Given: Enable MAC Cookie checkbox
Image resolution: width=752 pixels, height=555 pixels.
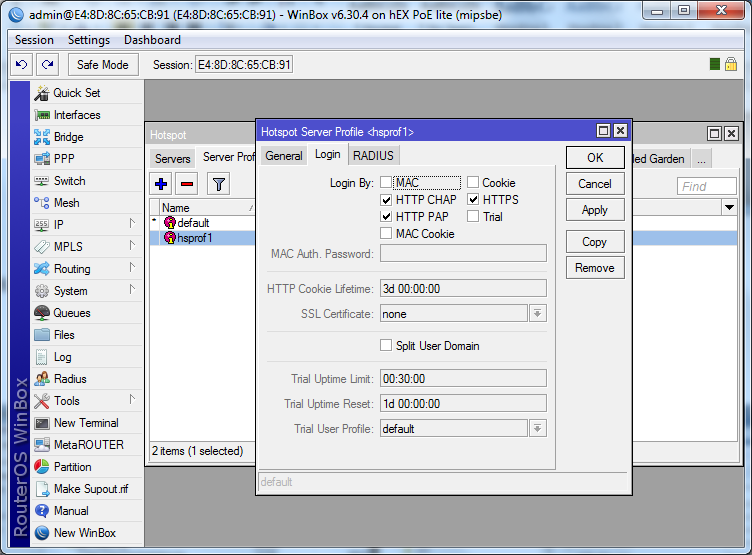Looking at the screenshot, I should [x=386, y=233].
